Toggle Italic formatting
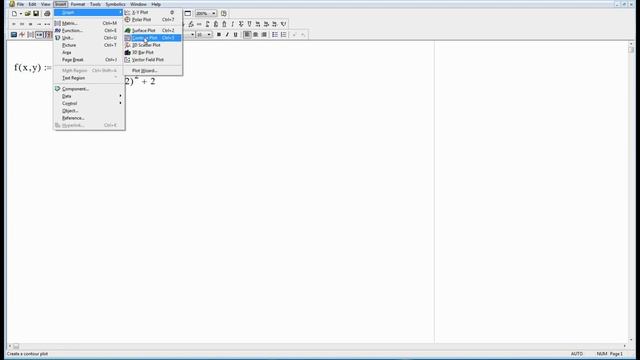640x360 pixels. (x=227, y=35)
